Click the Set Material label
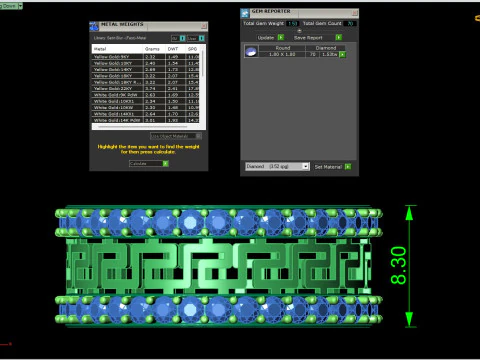The height and width of the screenshot is (360, 480). [x=328, y=167]
